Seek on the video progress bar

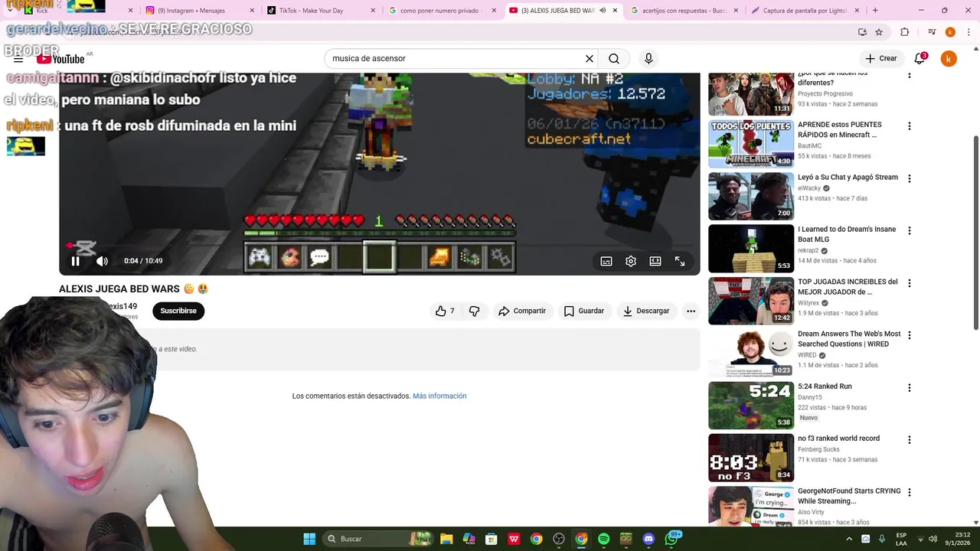379,246
